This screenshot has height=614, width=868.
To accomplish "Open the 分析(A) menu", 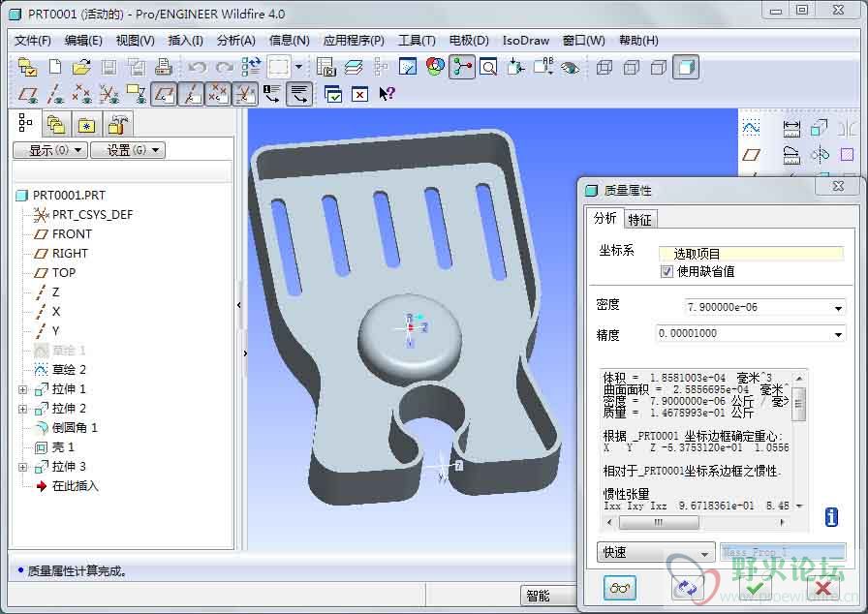I will 235,41.
